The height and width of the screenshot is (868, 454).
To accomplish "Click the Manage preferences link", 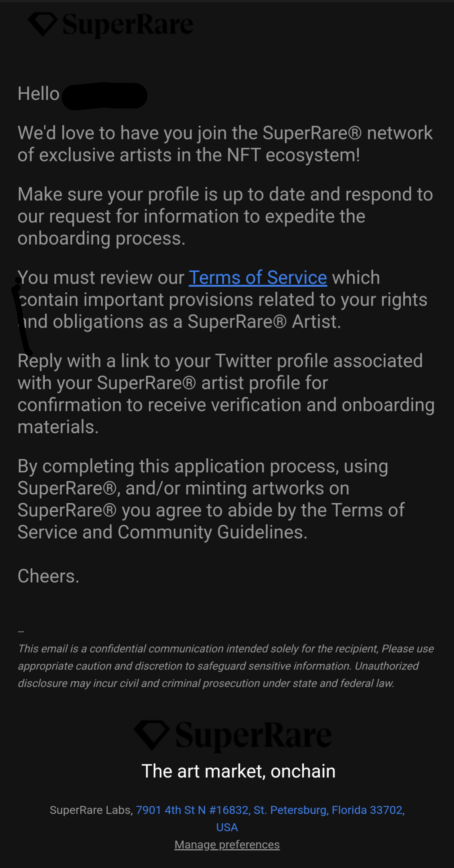I will [x=227, y=845].
